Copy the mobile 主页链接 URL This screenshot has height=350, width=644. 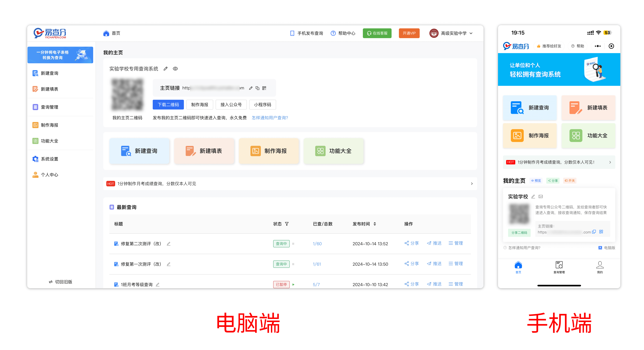click(x=594, y=232)
